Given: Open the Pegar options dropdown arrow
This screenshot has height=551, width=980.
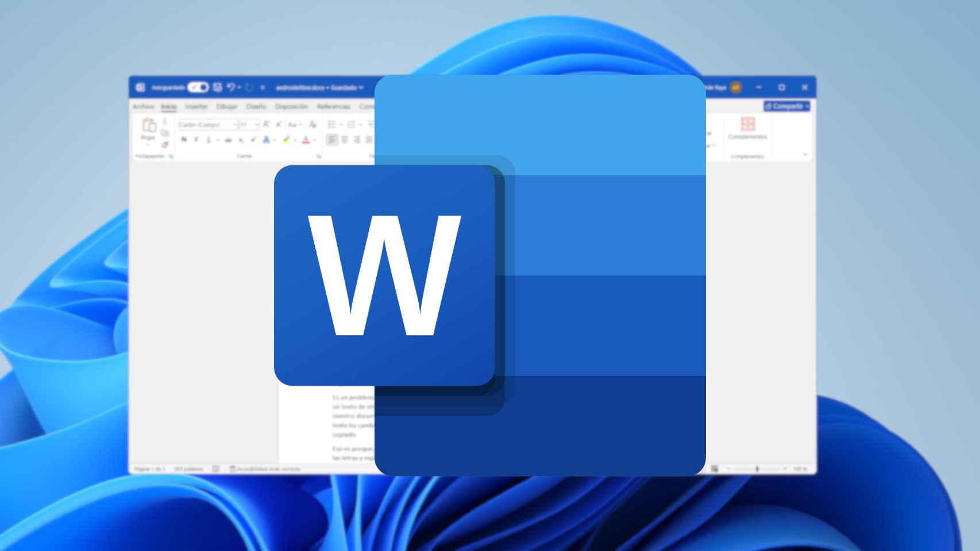Looking at the screenshot, I should (x=148, y=145).
